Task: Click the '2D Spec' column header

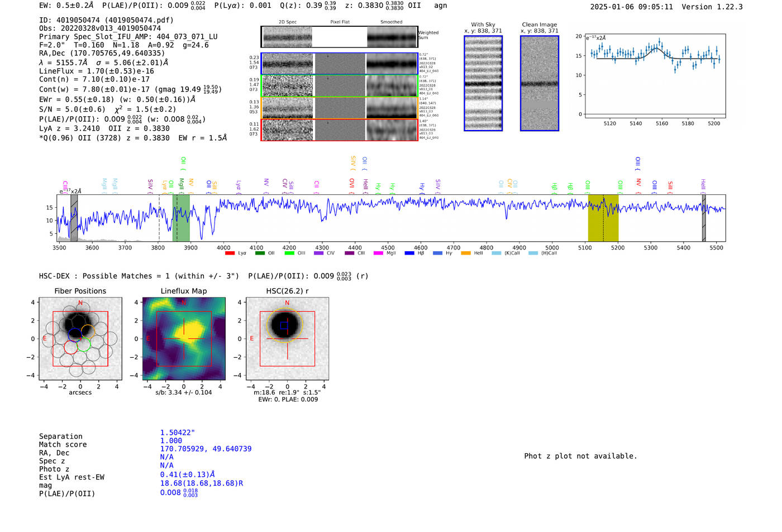Action: [x=288, y=22]
